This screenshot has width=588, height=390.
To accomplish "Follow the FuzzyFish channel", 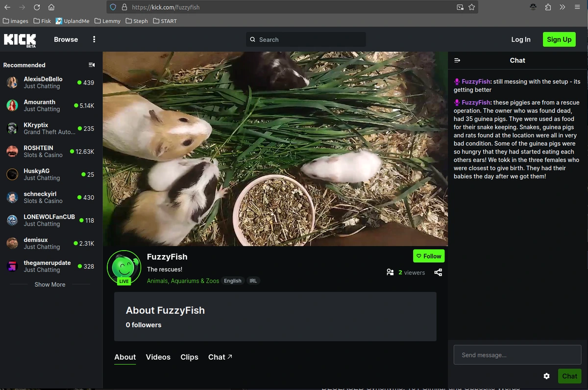I will coord(428,256).
